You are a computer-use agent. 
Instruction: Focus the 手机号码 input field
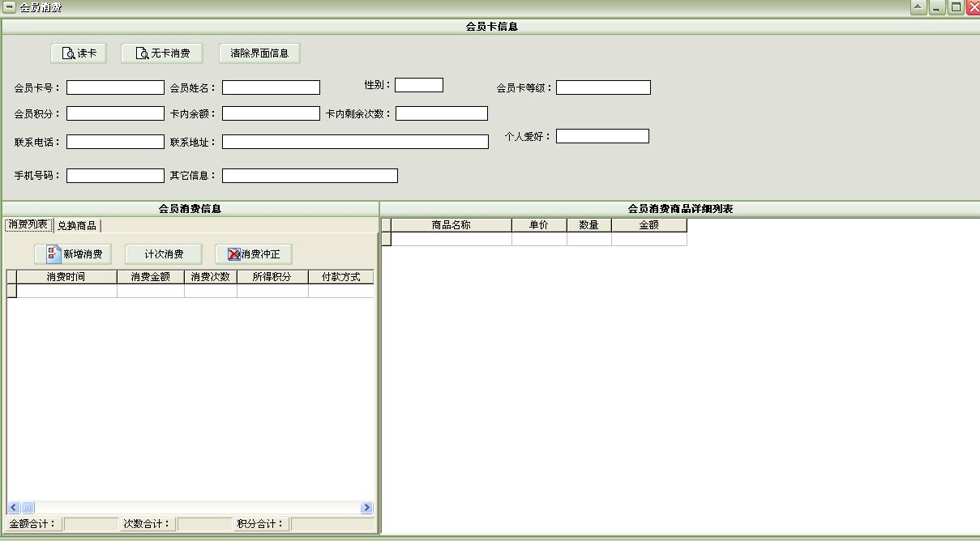[x=115, y=176]
